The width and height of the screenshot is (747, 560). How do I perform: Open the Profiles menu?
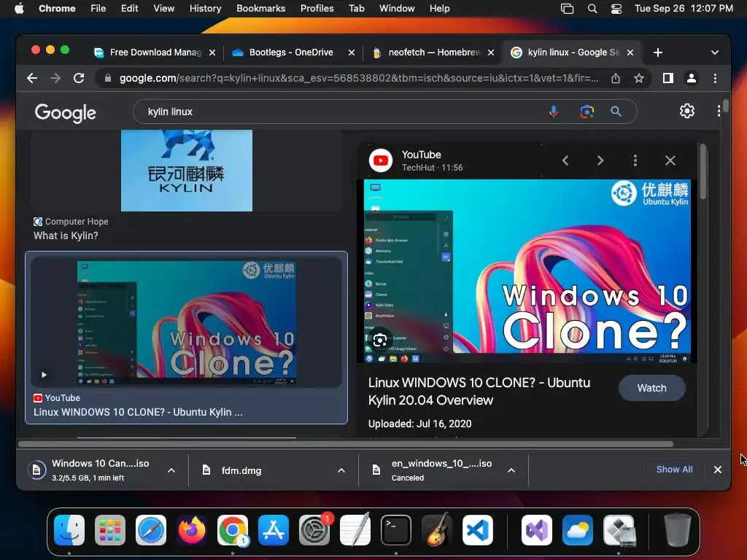317,8
